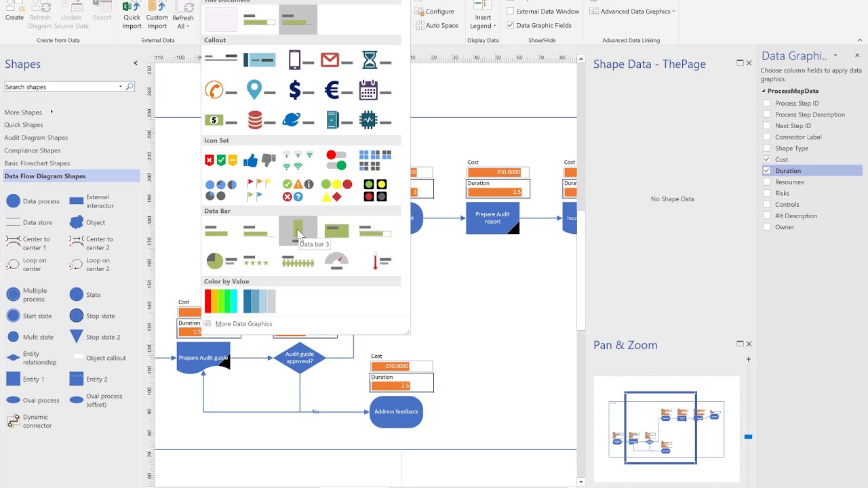Choose the CPU chip callout graphic
Viewport: 868px width, 488px height.
(x=376, y=121)
